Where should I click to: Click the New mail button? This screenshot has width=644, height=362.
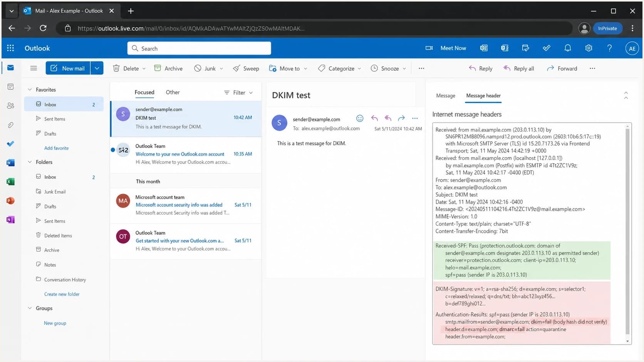[68, 68]
